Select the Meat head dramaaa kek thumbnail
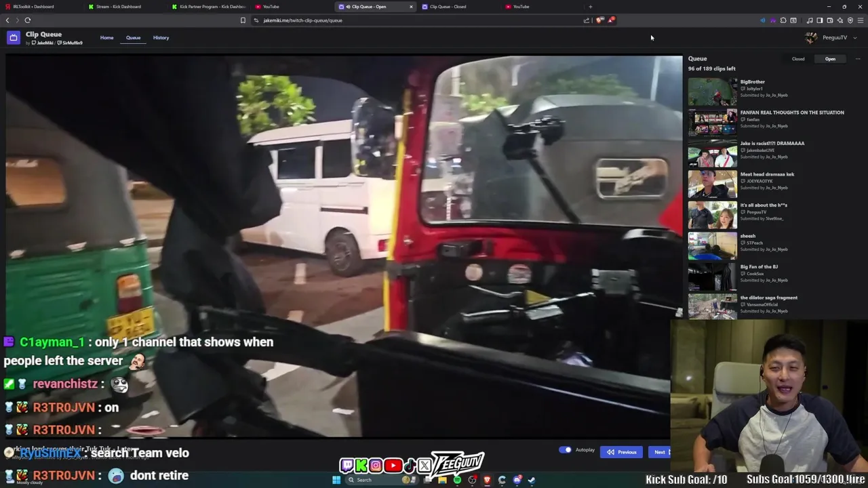The image size is (868, 488). coord(713,184)
